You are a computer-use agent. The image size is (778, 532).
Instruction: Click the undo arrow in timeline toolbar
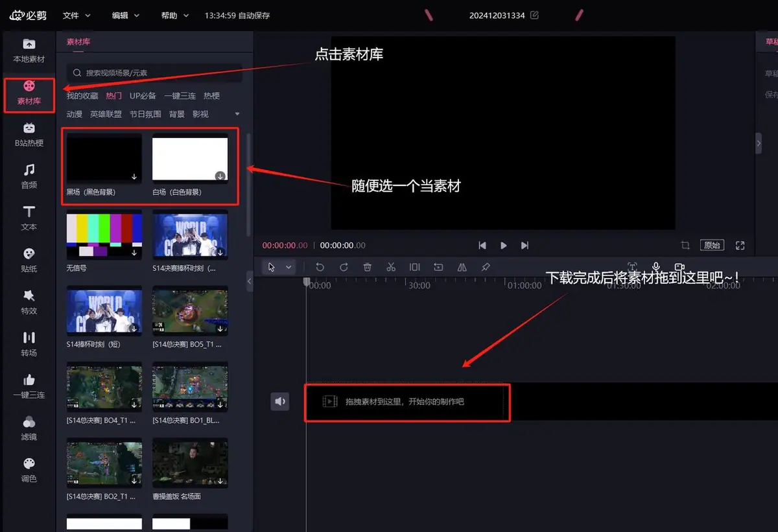point(320,267)
